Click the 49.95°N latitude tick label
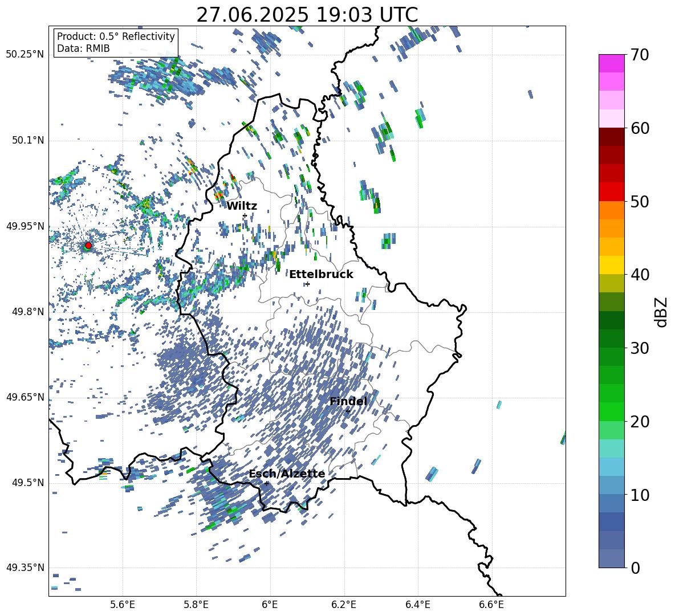This screenshot has height=616, width=675. pyautogui.click(x=25, y=226)
